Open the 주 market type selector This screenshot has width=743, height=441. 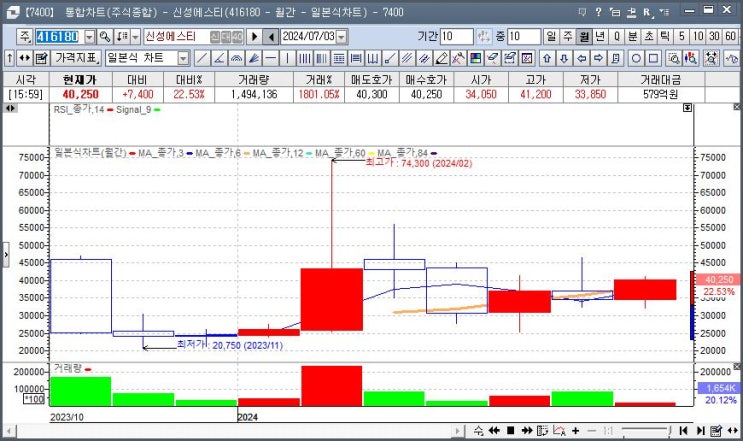25,36
